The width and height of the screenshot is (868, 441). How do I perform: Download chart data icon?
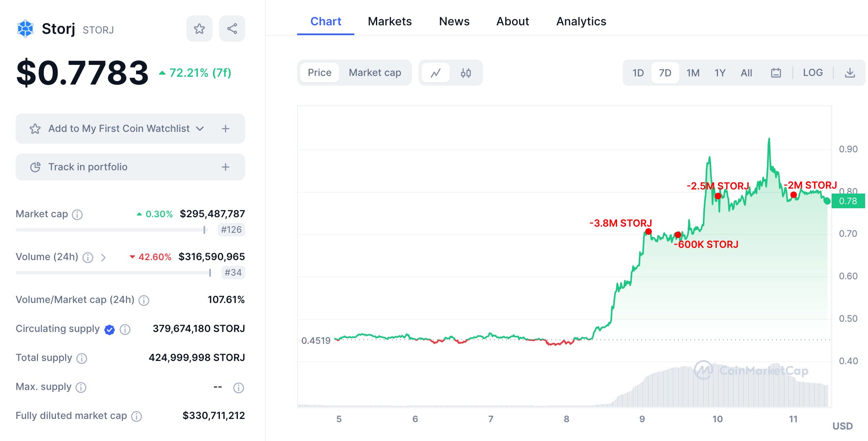850,73
